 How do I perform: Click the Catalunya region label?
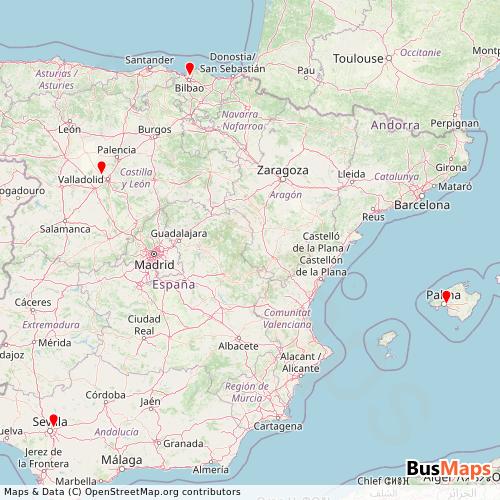(397, 177)
